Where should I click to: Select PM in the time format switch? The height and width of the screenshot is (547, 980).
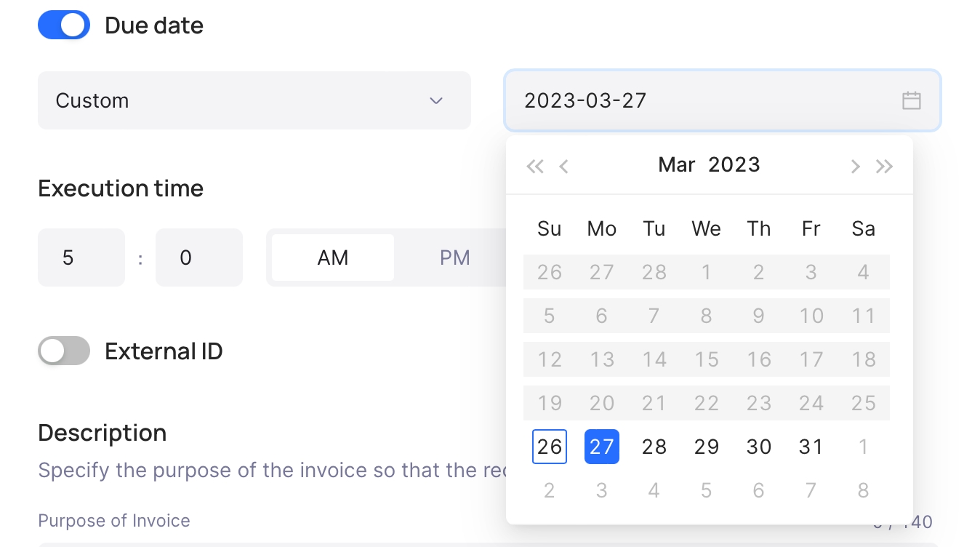pyautogui.click(x=455, y=257)
